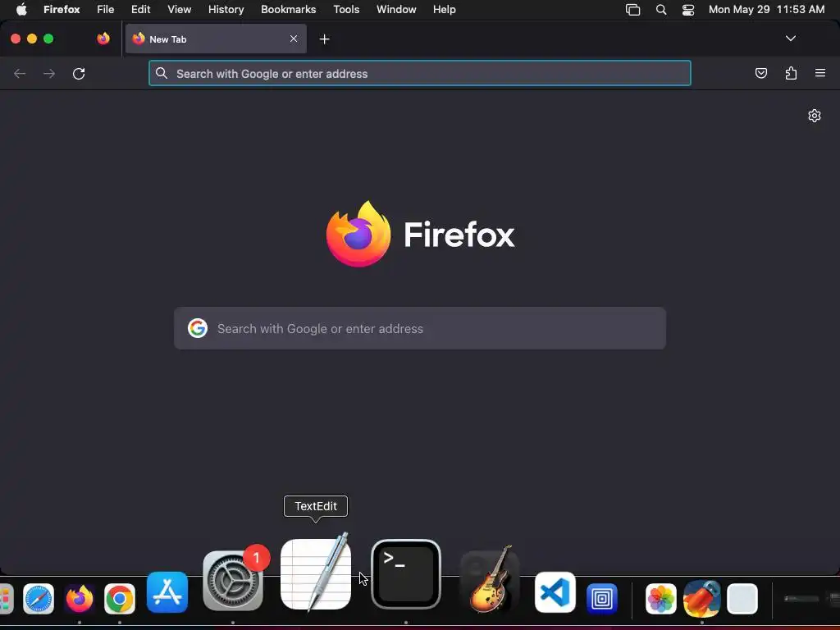Launch Safari from the Dock
Viewport: 840px width, 630px height.
[x=39, y=598]
